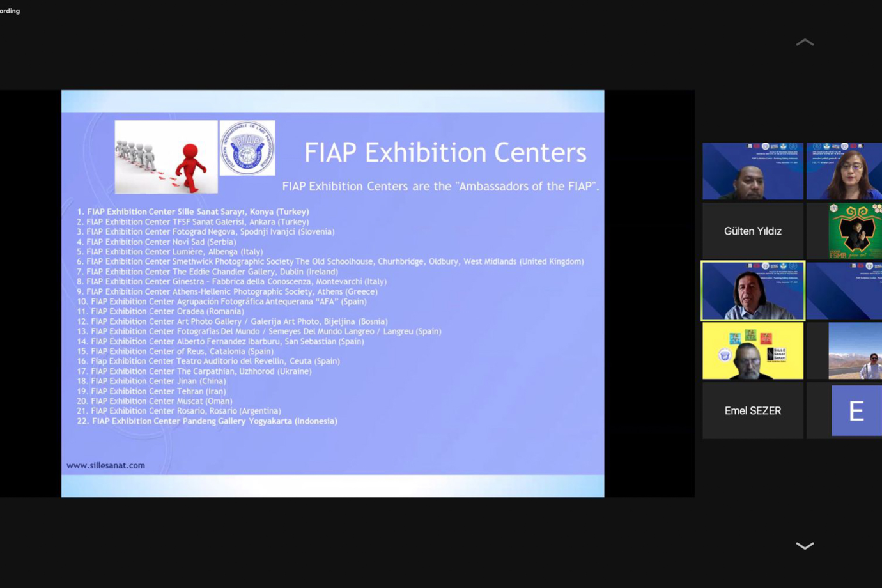Click the 'Ambassadors of the FIAP' subtitle text
The image size is (882, 588).
click(440, 187)
